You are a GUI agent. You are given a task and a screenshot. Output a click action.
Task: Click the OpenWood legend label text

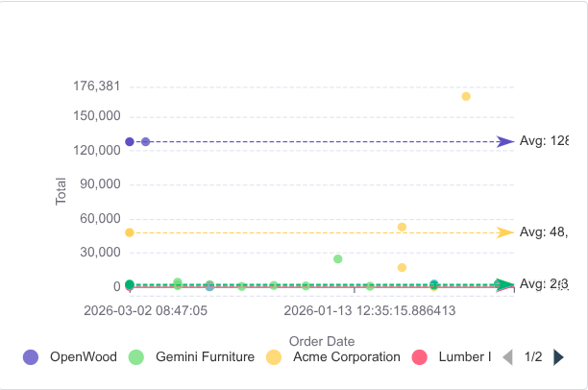click(x=84, y=357)
